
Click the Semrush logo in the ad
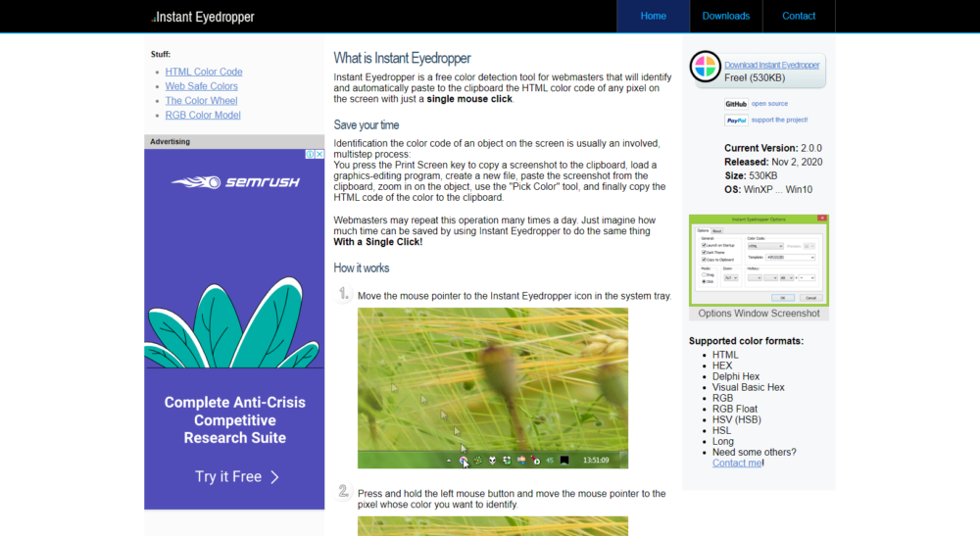coord(235,182)
